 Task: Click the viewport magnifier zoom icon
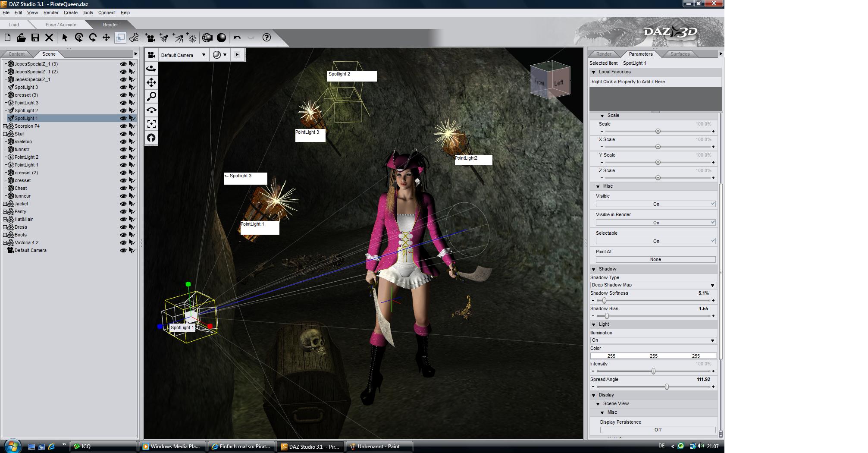[x=151, y=96]
